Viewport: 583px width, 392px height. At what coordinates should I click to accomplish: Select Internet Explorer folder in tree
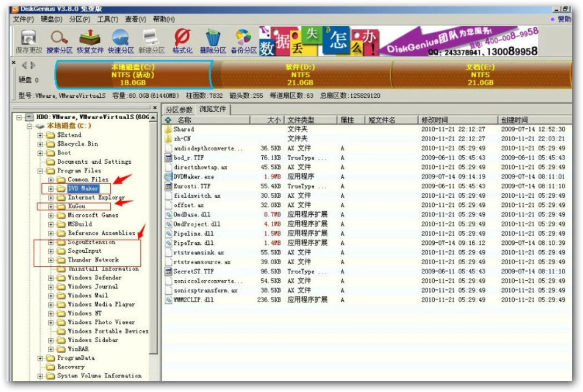click(x=96, y=197)
